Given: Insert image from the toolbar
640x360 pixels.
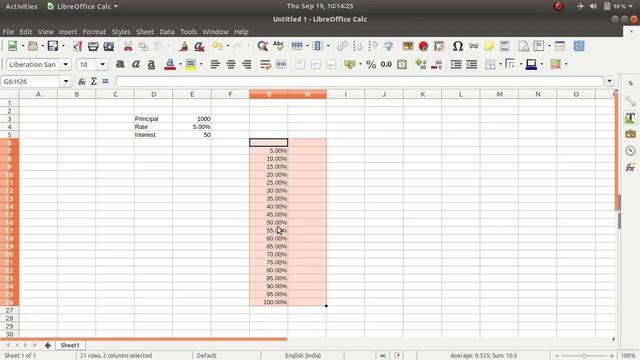Looking at the screenshot, I should (407, 46).
